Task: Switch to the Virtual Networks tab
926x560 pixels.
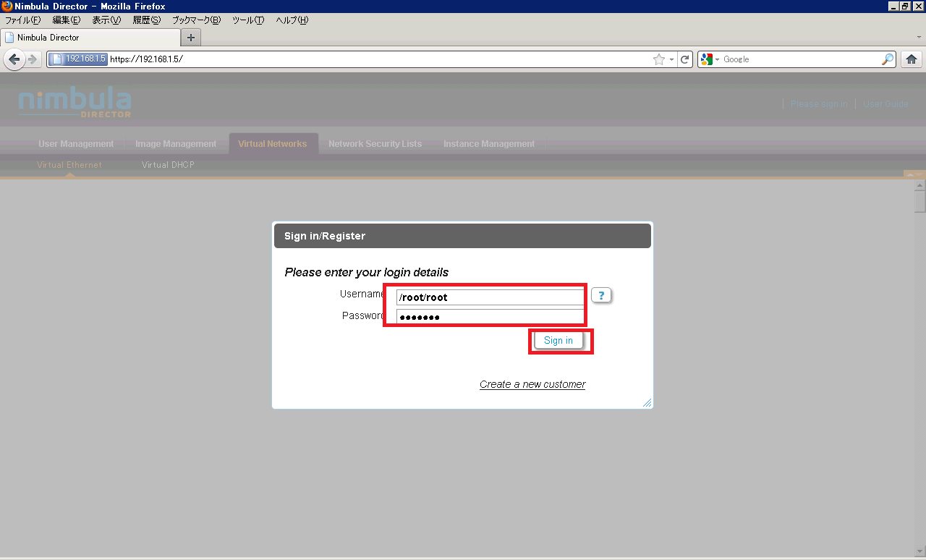Action: (x=273, y=144)
